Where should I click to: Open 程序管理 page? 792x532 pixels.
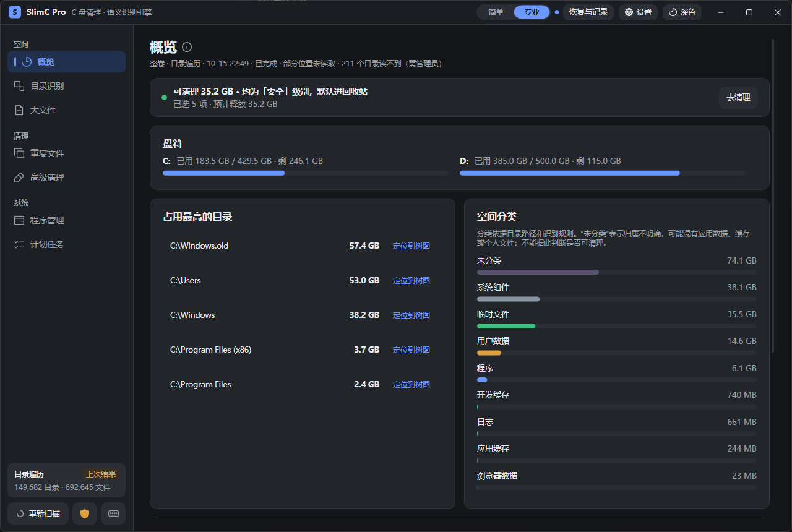point(67,220)
